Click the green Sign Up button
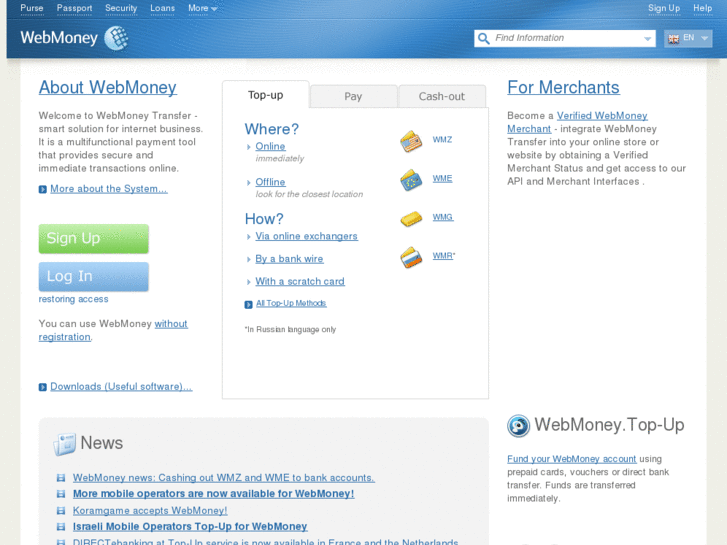This screenshot has height=545, width=727. (94, 239)
